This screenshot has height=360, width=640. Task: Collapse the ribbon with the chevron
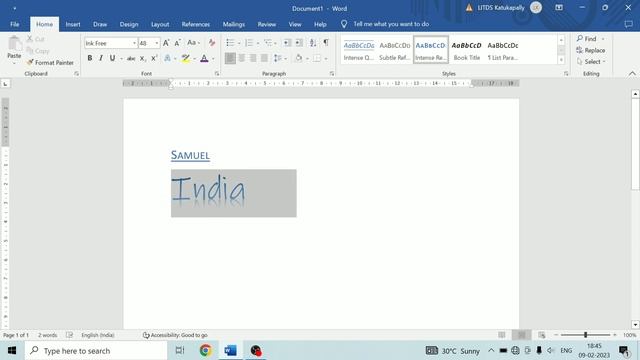pos(632,73)
